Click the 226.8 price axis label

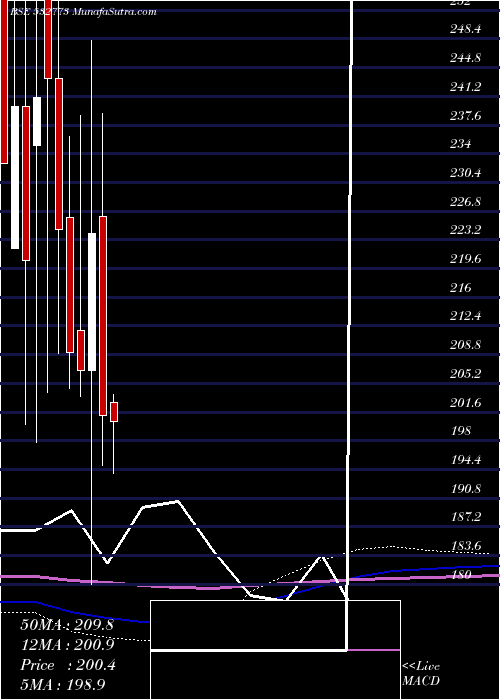pos(465,202)
